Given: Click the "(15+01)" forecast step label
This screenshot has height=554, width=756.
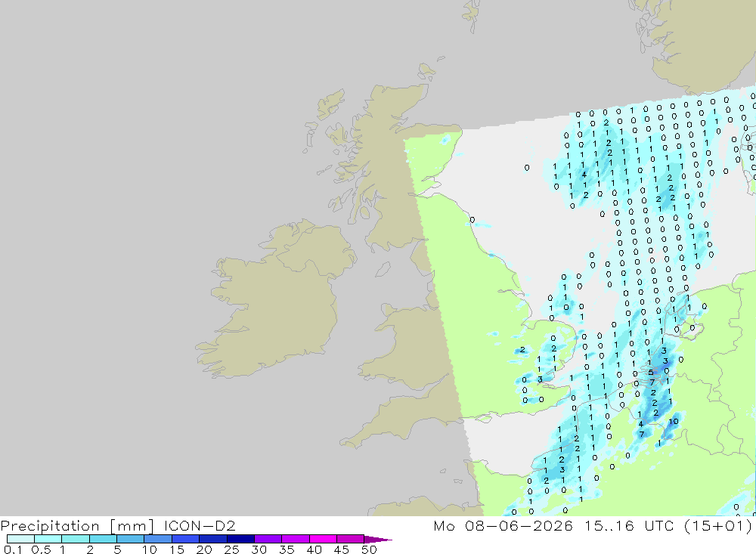Looking at the screenshot, I should (718, 525).
